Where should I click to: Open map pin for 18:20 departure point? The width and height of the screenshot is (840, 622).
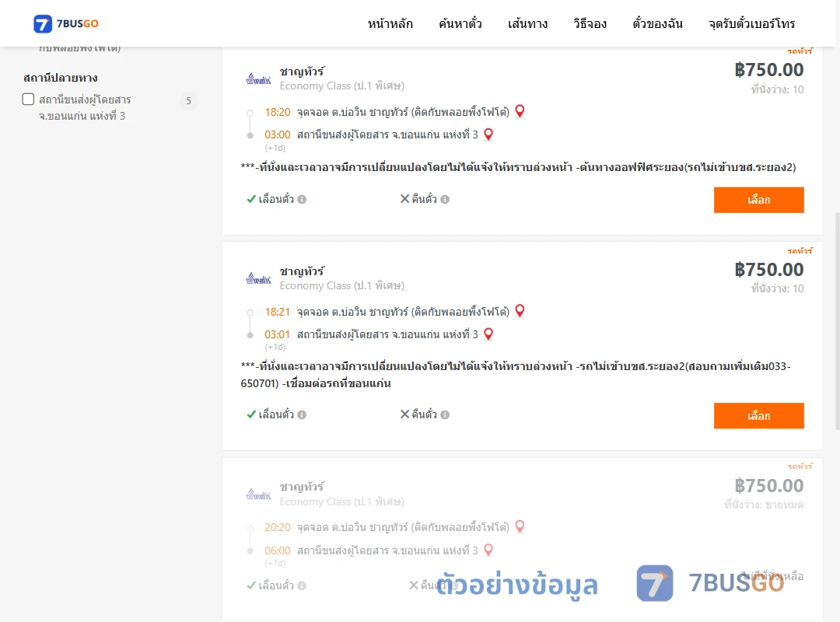(520, 111)
